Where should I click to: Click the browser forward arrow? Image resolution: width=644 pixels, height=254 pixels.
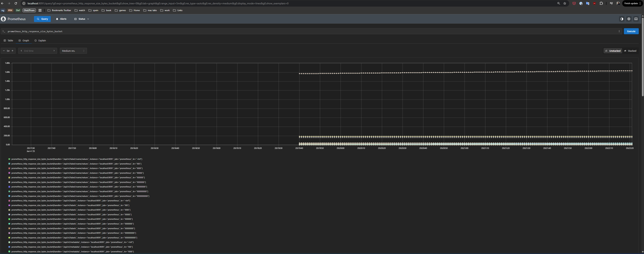[9, 4]
